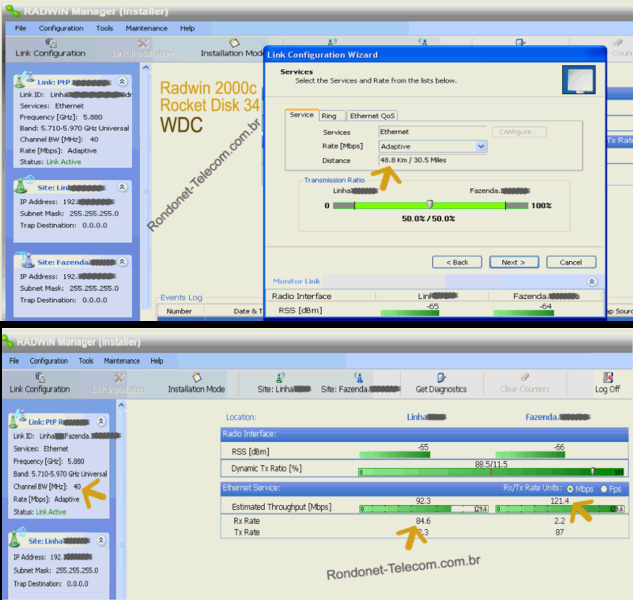The width and height of the screenshot is (633, 600).
Task: Click side panel scroll-up arrow in upper window
Action: coord(146,68)
